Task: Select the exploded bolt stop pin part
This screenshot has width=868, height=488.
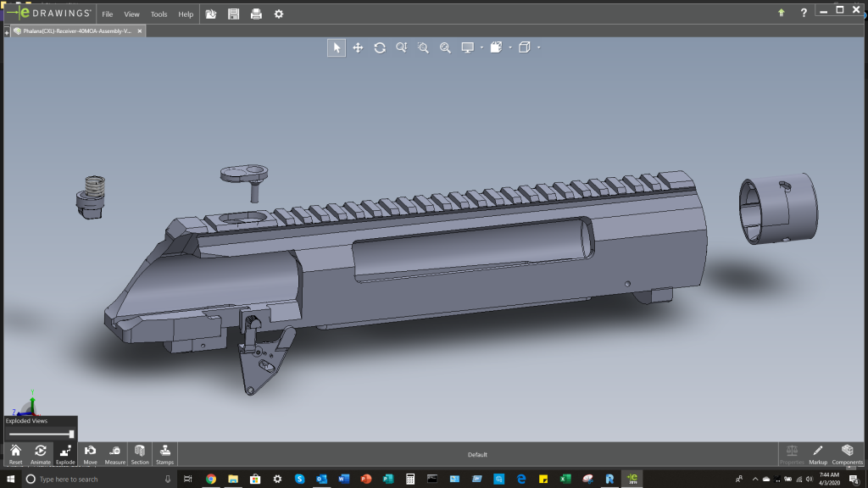Action: click(x=245, y=182)
